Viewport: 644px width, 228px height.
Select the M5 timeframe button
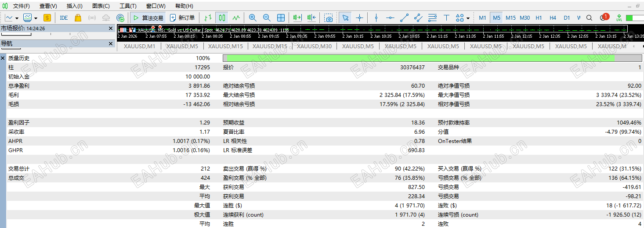(496, 18)
